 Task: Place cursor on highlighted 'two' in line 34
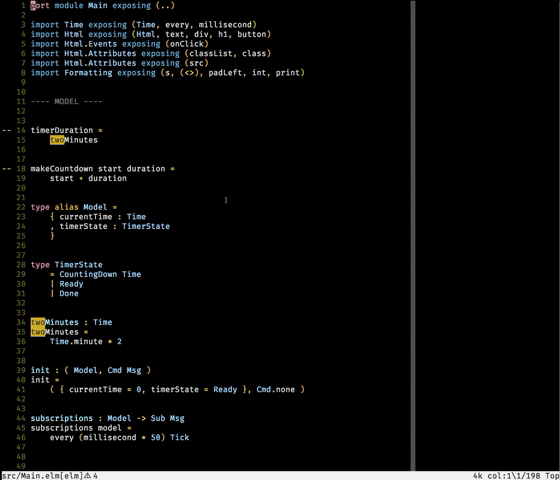[x=38, y=322]
